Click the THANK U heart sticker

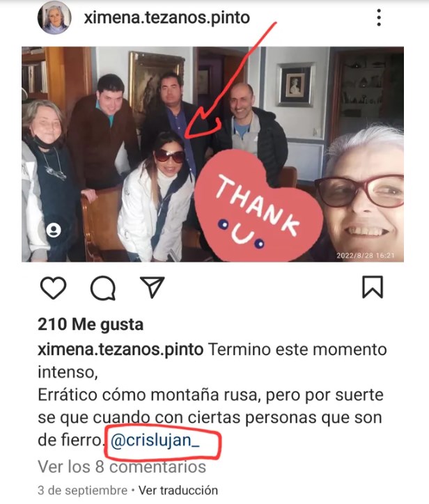(x=257, y=206)
